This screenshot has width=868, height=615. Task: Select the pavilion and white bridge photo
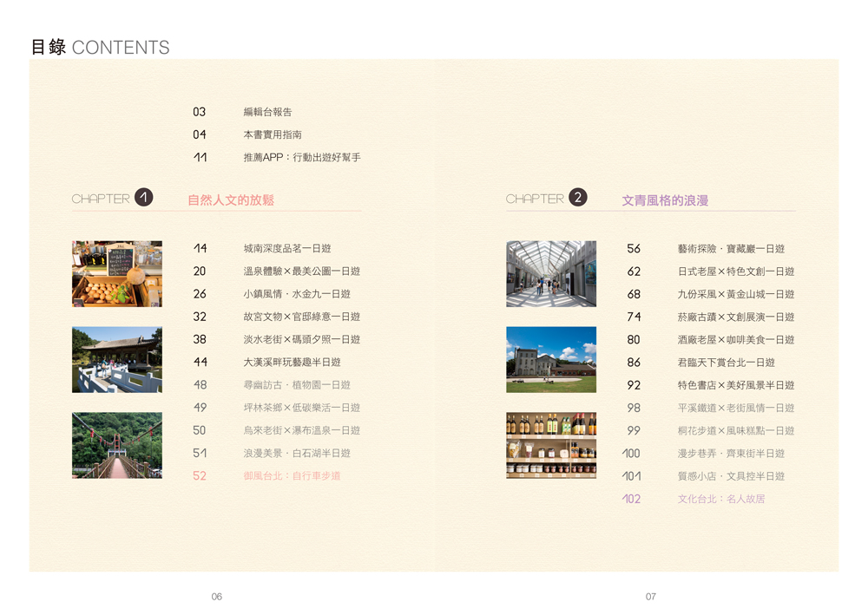(x=117, y=360)
